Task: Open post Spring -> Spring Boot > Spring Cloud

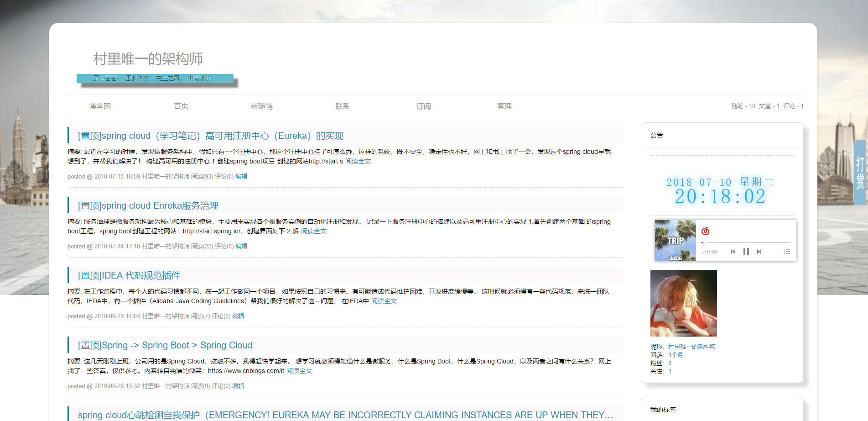Action: point(165,345)
